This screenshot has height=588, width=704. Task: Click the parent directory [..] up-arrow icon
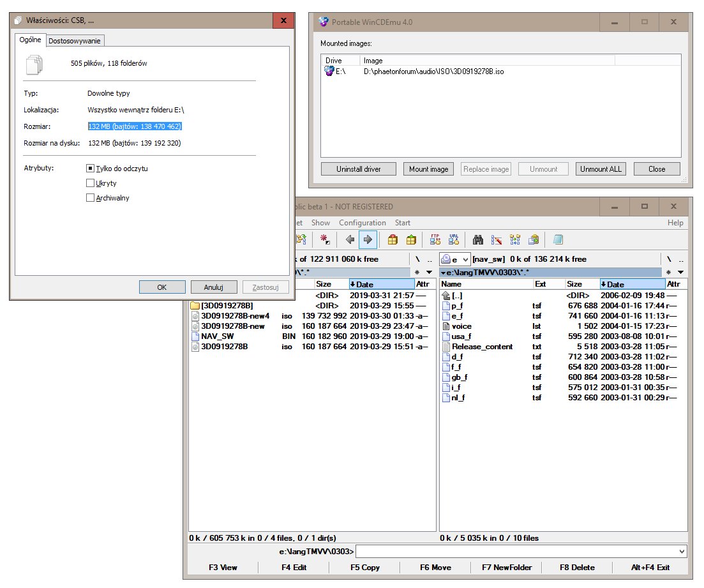click(x=446, y=296)
